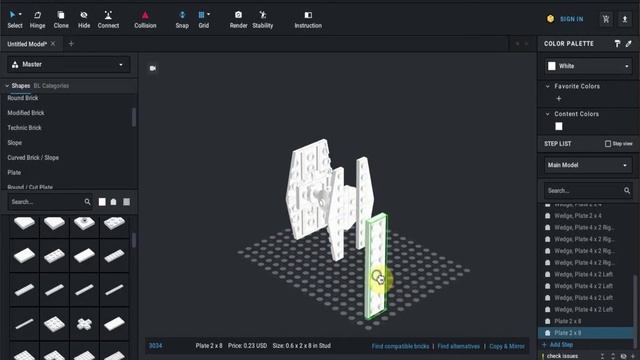Collapse the Content Colors section

[x=548, y=114]
